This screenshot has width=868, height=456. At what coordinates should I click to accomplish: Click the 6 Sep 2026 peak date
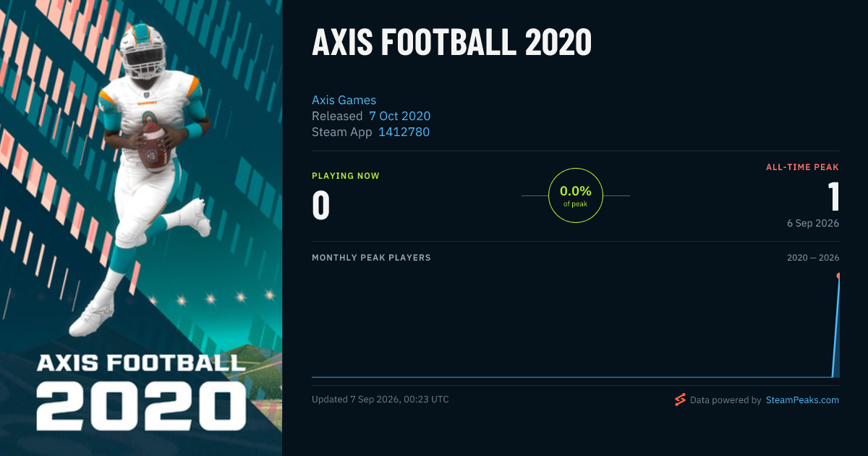pyautogui.click(x=813, y=223)
